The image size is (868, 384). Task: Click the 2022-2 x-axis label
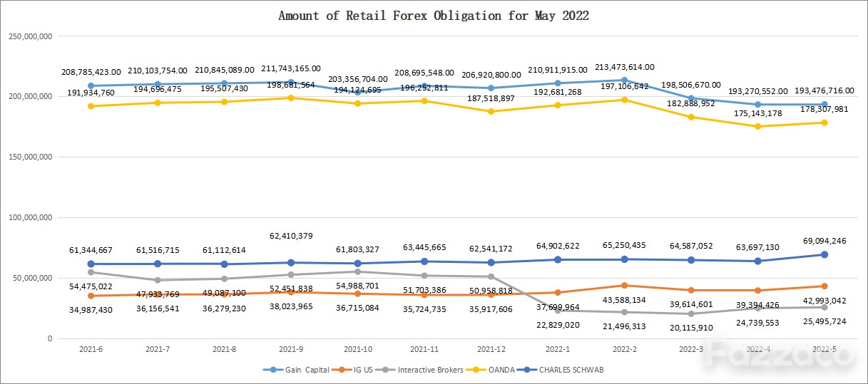[x=624, y=349]
